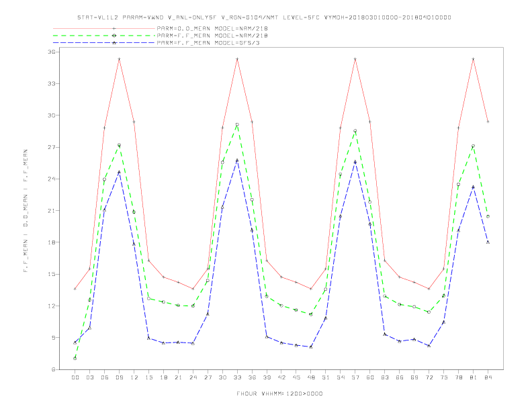Click x-axis tick label 63
This screenshot has height=411, width=532.
(x=385, y=377)
